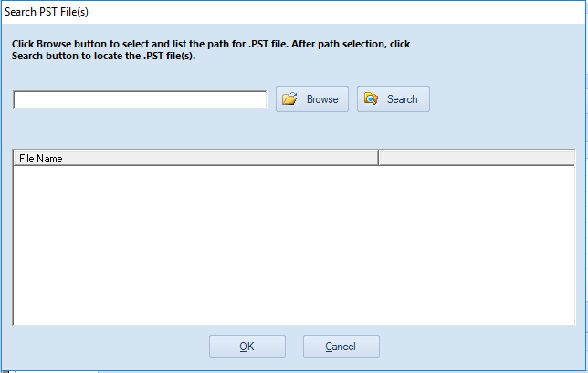The image size is (588, 373).
Task: Sort by the File Name column header
Action: 195,158
